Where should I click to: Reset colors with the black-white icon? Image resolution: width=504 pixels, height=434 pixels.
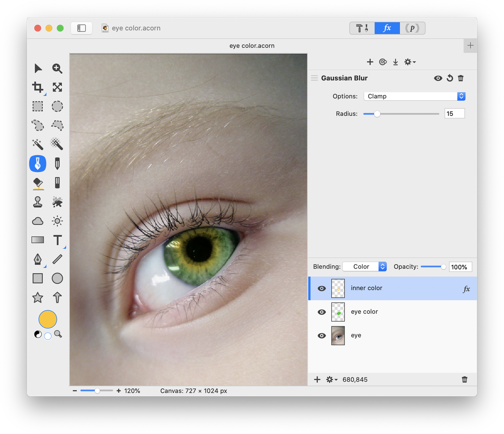38,335
